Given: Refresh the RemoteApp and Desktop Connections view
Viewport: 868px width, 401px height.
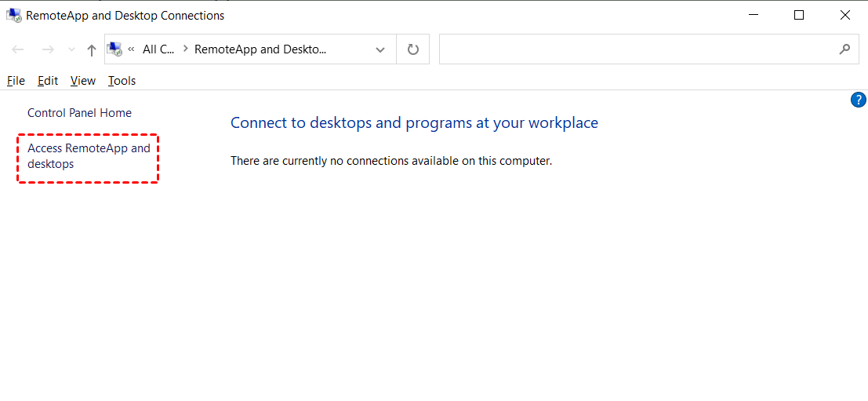Looking at the screenshot, I should (x=413, y=49).
